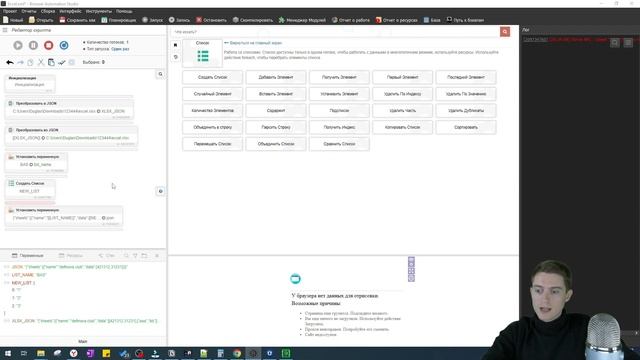Open the Отчеты menu
Viewport: 640px width, 360px height.
(29, 11)
